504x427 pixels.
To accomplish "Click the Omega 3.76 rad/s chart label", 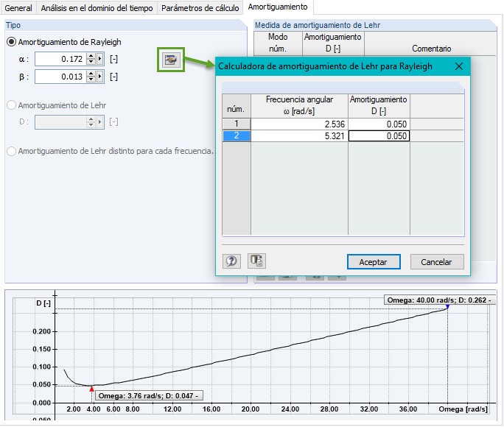I will tap(149, 395).
